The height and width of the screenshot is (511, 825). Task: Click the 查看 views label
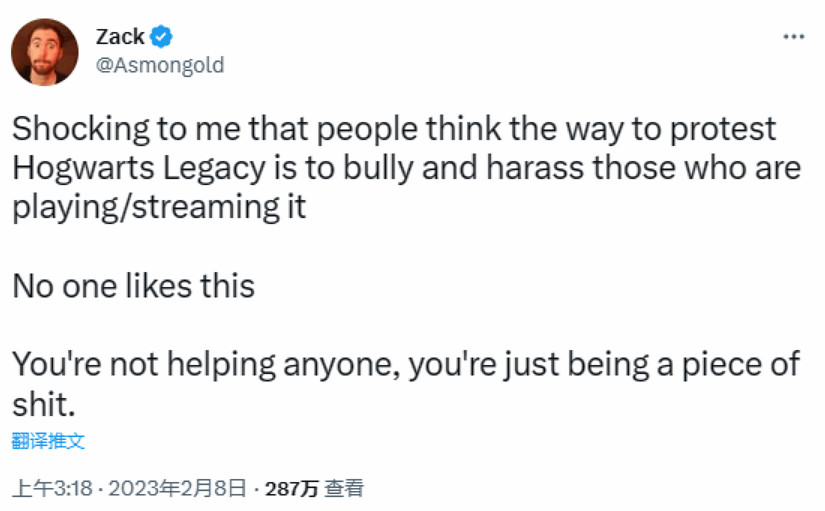point(345,488)
